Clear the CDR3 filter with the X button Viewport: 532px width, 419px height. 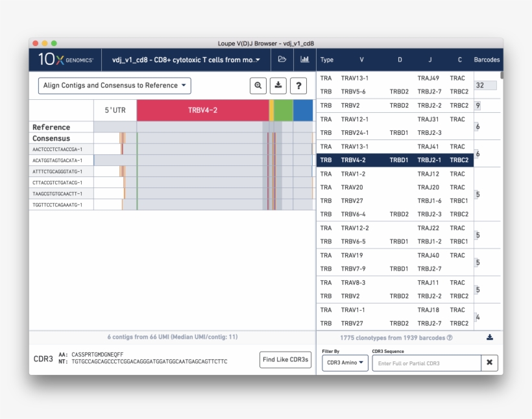coord(490,363)
